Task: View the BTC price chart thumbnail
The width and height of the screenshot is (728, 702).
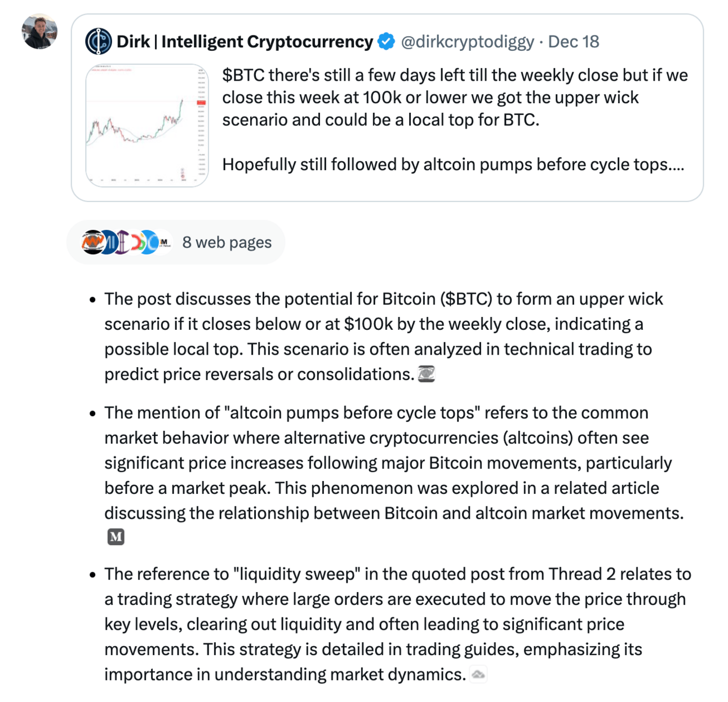Action: coord(147,125)
